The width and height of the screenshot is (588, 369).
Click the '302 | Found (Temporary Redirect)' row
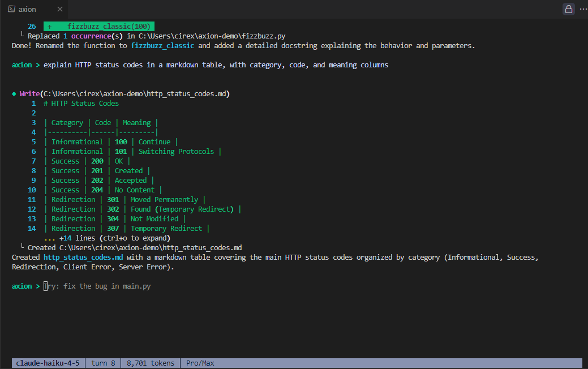[x=143, y=209]
